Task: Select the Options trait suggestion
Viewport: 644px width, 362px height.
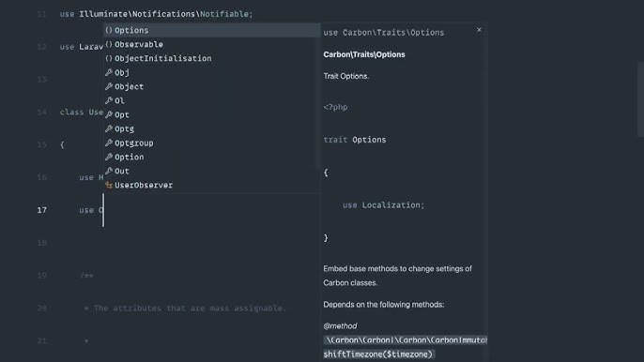Action: pos(211,30)
